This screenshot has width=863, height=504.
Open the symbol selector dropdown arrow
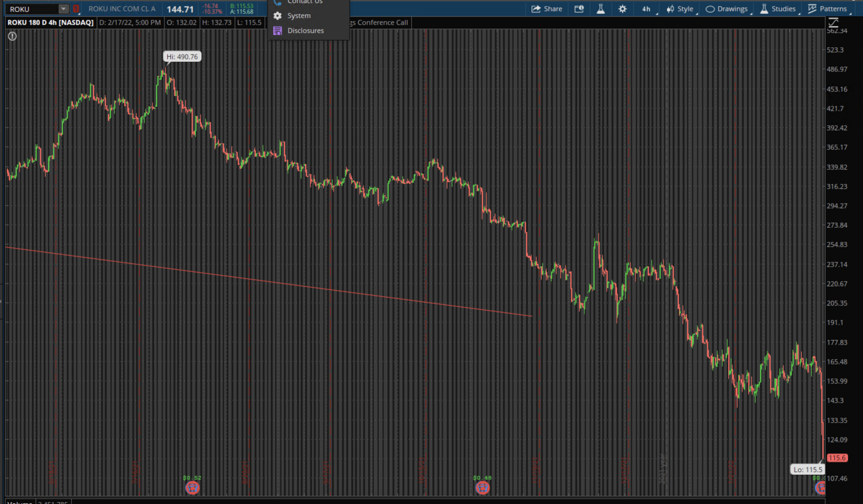click(x=64, y=9)
